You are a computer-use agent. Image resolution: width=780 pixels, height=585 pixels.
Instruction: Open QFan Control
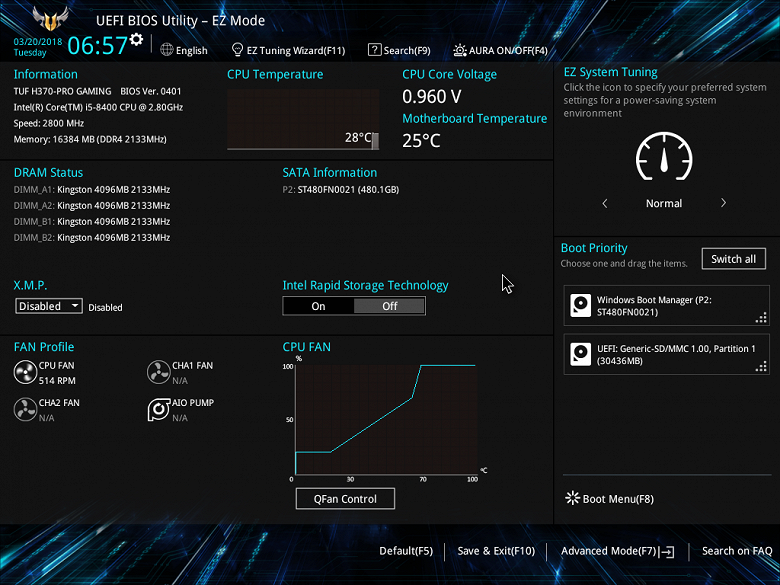(x=345, y=498)
